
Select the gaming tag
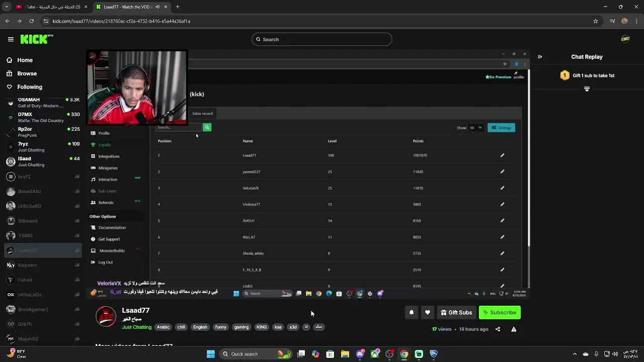(x=242, y=327)
